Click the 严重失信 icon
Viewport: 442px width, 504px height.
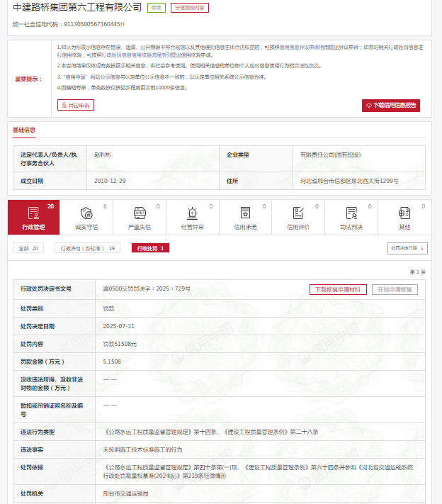140,213
